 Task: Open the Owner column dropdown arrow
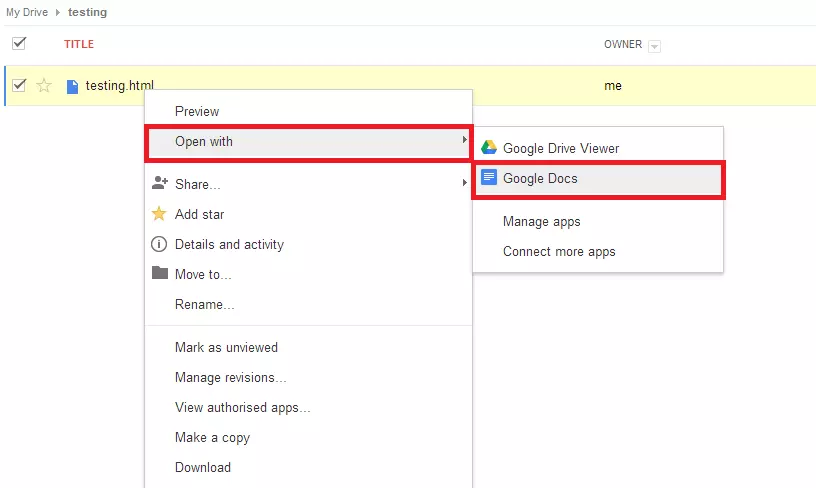655,46
